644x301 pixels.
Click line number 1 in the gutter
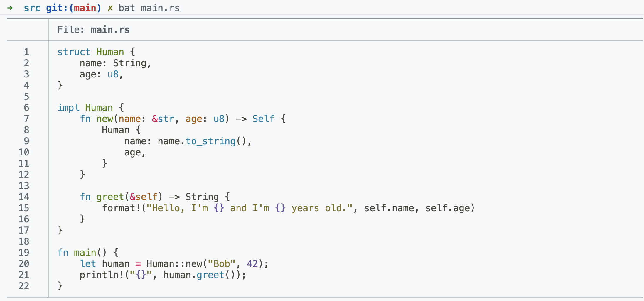[x=27, y=52]
